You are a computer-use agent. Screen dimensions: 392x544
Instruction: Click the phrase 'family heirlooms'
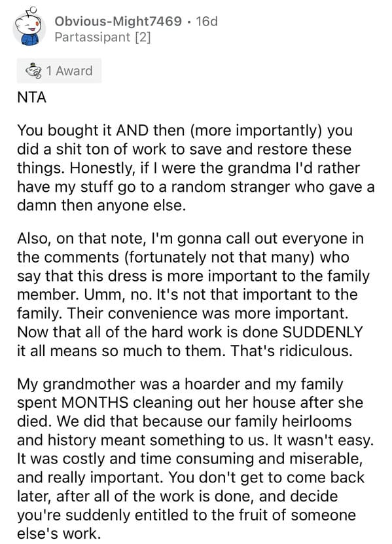(293, 422)
